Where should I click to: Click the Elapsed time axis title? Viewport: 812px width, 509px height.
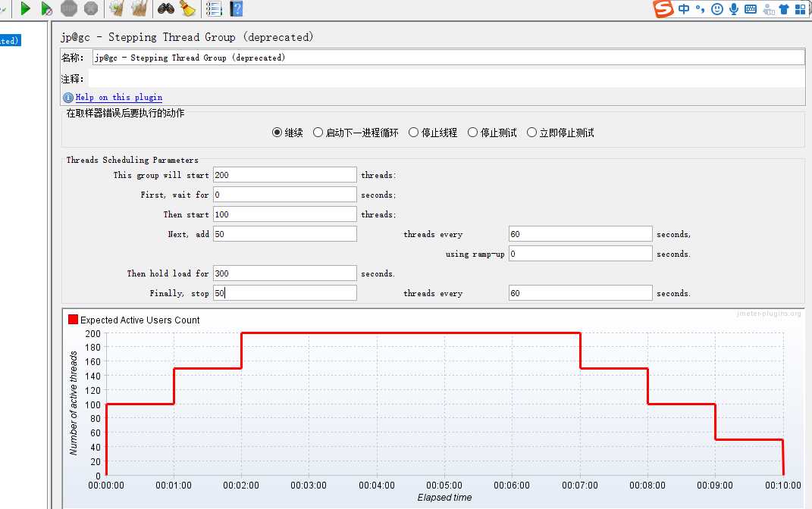444,498
